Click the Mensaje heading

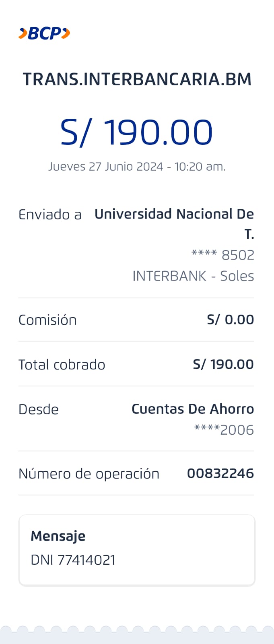click(x=58, y=536)
